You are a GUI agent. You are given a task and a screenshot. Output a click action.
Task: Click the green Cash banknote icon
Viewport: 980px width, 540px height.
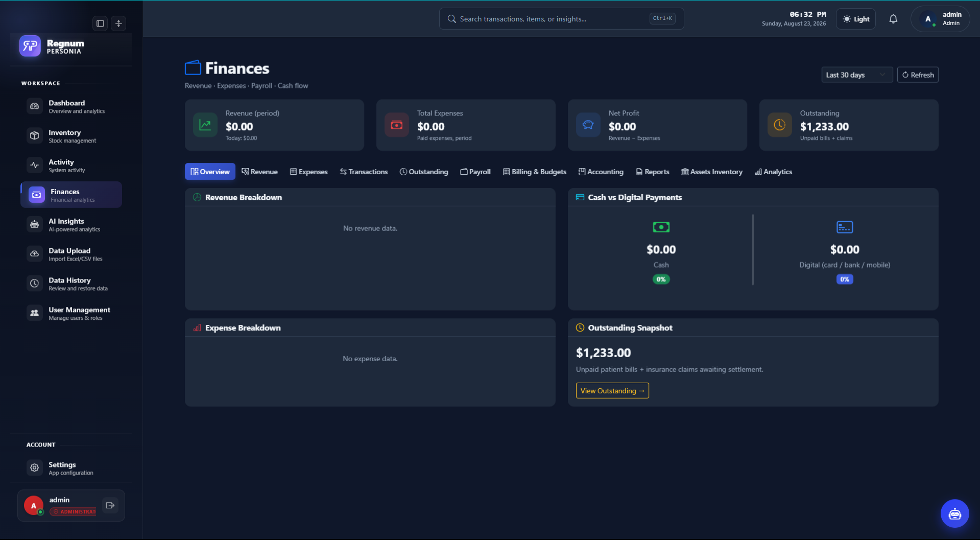coord(661,227)
